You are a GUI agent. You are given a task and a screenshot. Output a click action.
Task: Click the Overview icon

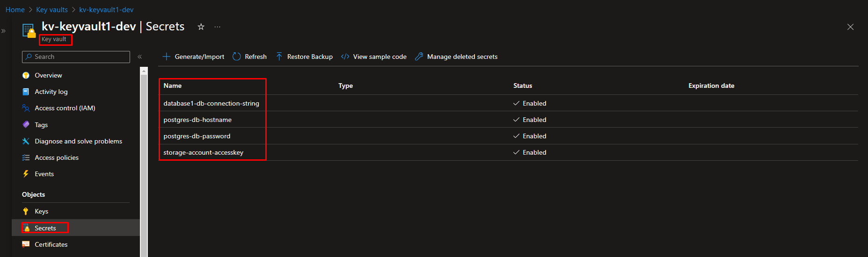tap(26, 75)
